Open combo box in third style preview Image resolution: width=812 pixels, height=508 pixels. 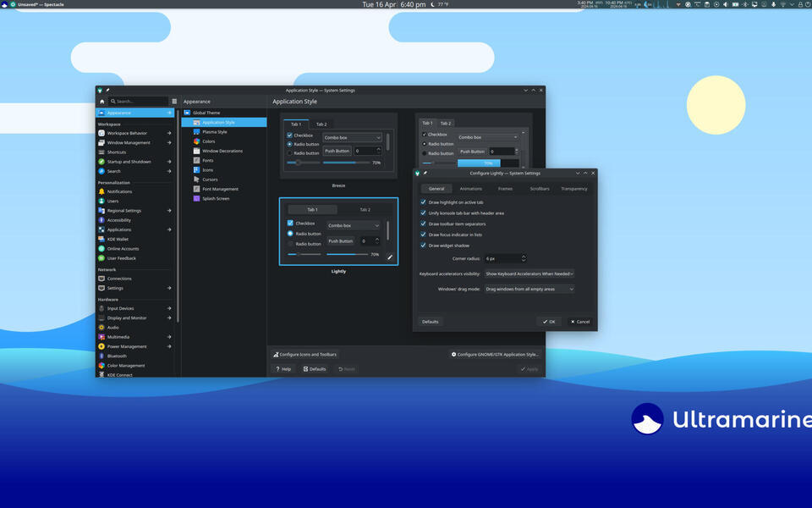pyautogui.click(x=488, y=137)
